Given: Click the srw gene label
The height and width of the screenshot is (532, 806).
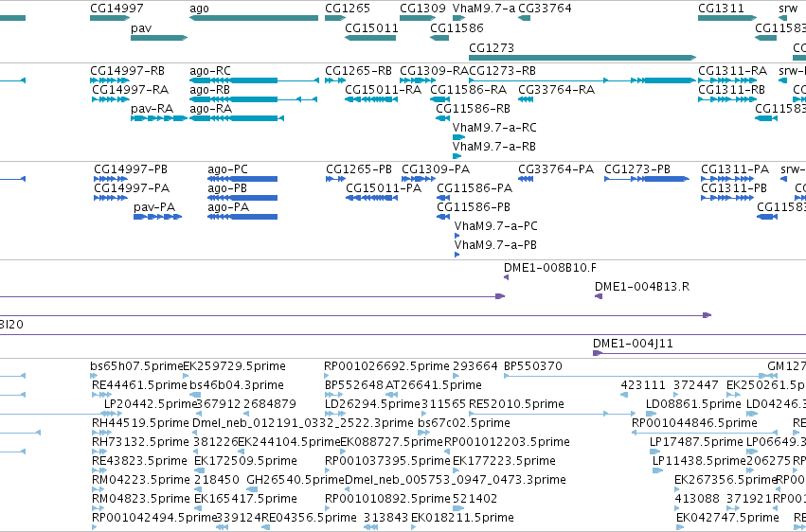Looking at the screenshot, I should [x=788, y=9].
